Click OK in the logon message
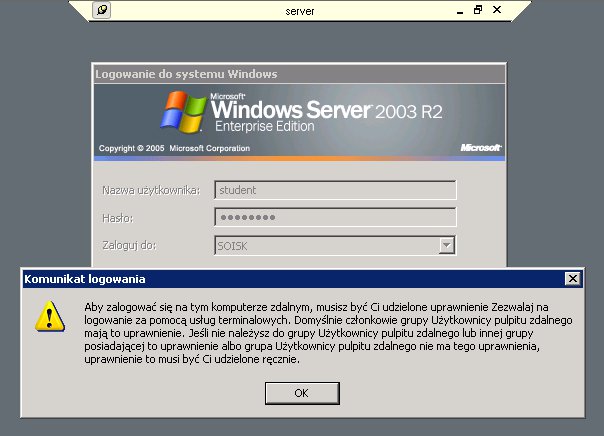 coord(302,393)
